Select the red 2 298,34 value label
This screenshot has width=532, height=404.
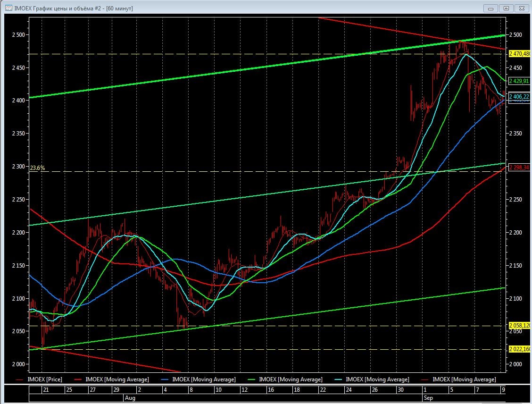click(x=520, y=168)
